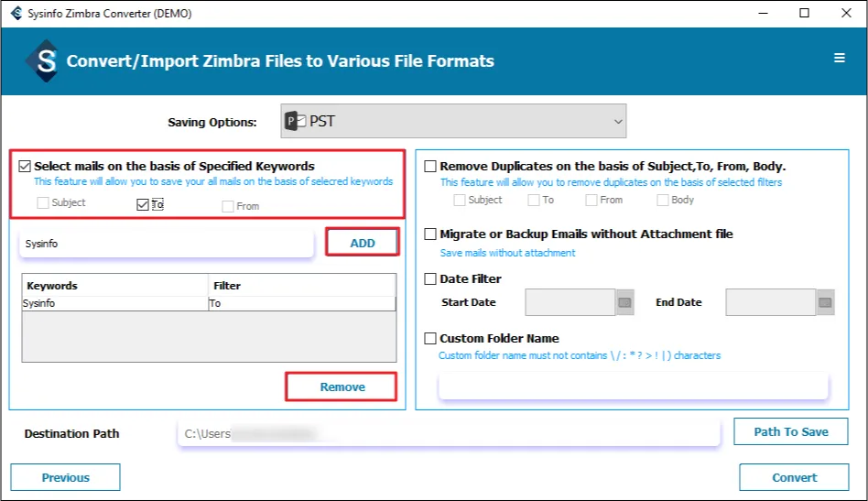Toggle the Date Filter checkbox
This screenshot has height=501, width=868.
tap(430, 279)
